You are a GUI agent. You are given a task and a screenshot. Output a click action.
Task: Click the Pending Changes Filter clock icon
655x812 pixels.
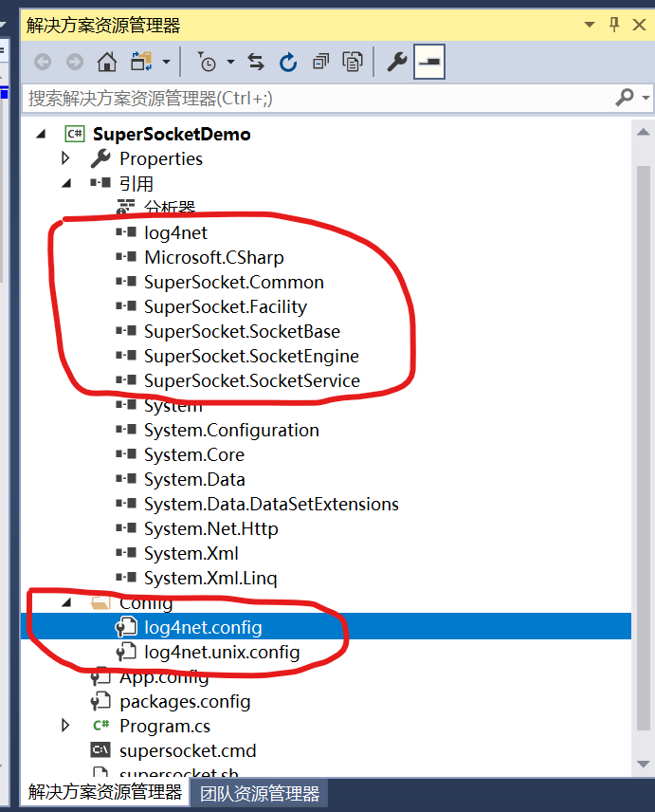coord(208,61)
